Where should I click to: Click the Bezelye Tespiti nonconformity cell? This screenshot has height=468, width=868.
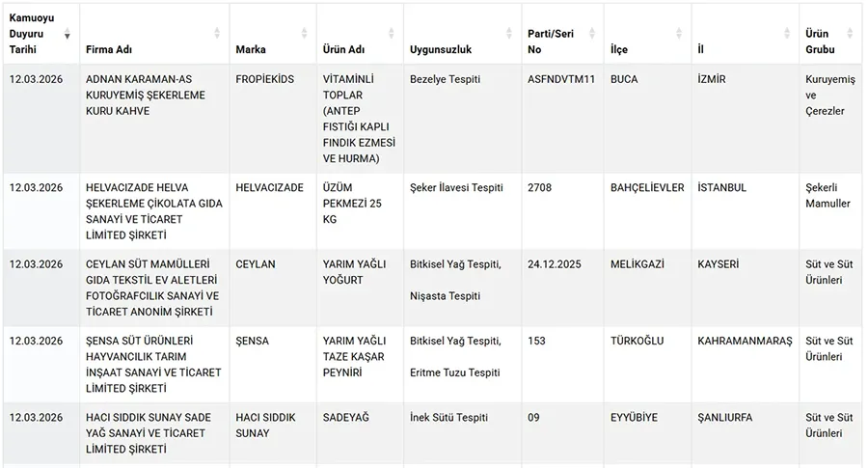pyautogui.click(x=445, y=79)
